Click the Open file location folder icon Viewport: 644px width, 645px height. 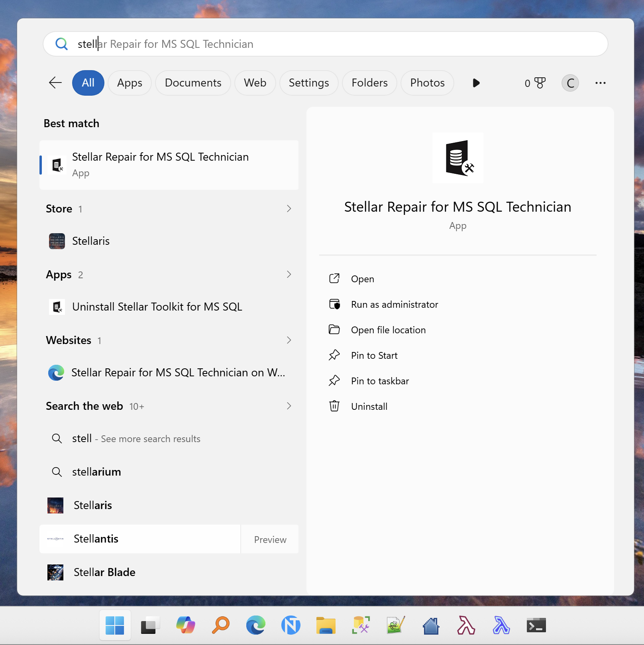(x=334, y=329)
